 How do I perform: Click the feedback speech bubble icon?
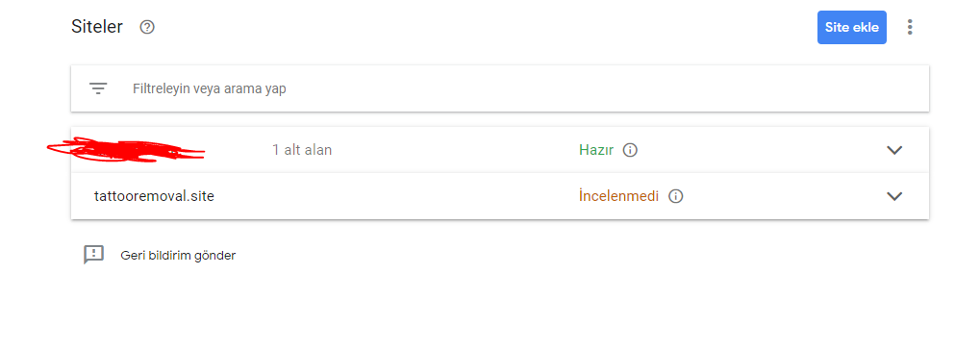[x=93, y=255]
